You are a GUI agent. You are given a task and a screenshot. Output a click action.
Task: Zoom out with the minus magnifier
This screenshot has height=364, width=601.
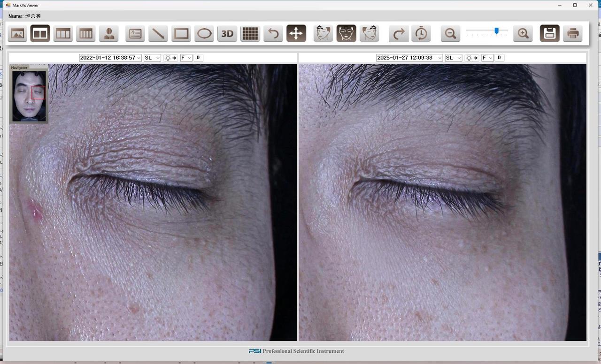click(451, 34)
